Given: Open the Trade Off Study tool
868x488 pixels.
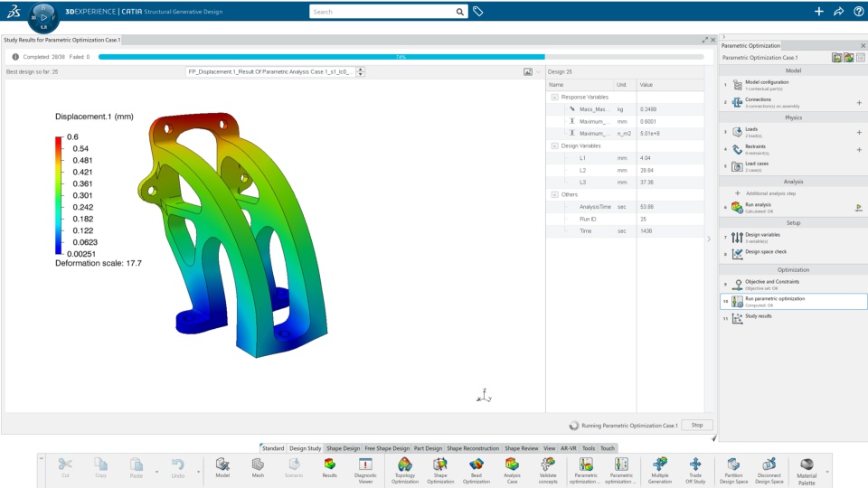Looking at the screenshot, I should pos(695,471).
